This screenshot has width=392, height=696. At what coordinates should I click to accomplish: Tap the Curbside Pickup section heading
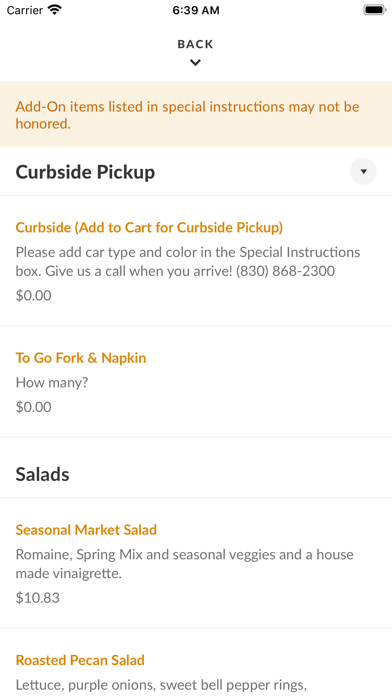[85, 172]
